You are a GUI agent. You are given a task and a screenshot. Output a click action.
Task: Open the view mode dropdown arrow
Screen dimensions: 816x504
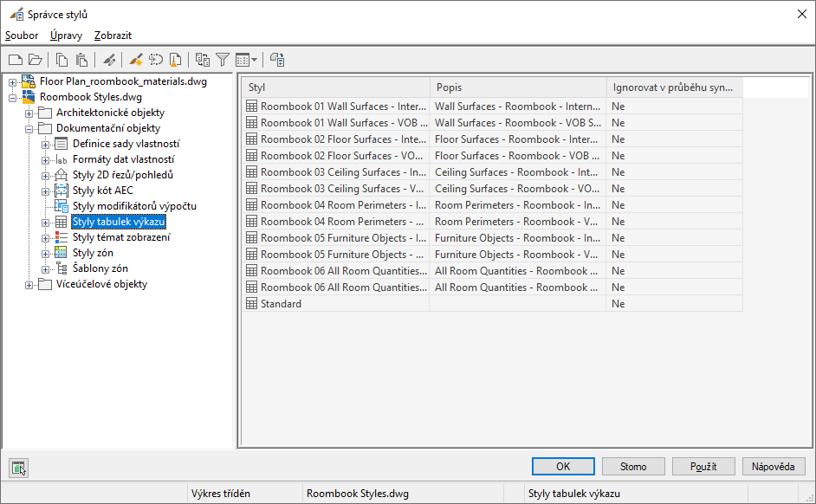254,61
